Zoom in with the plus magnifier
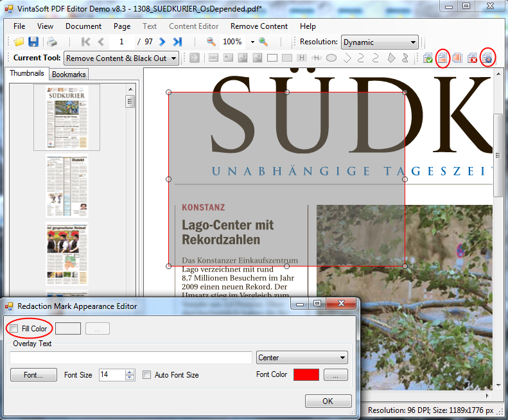Image resolution: width=508 pixels, height=420 pixels. pos(263,42)
